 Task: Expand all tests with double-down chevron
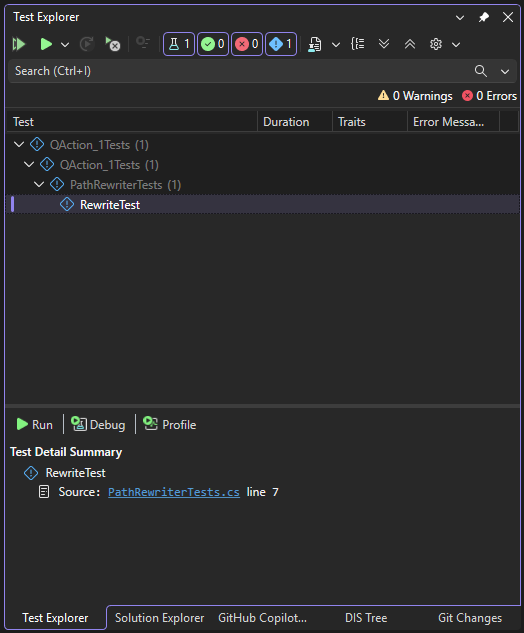(x=384, y=44)
